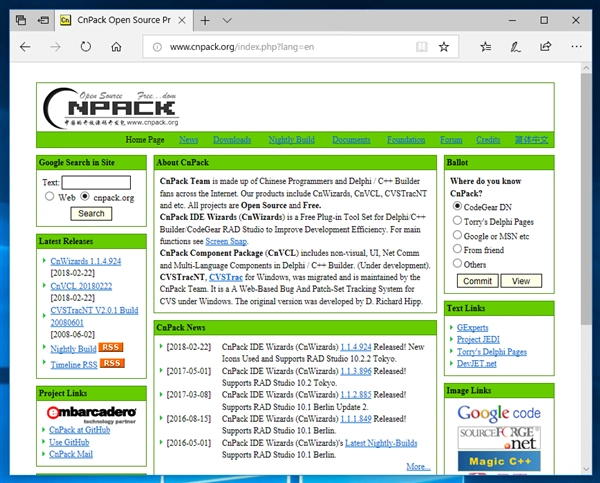The image size is (600, 483).
Task: Open tabs you've set aside icon
Action: (21, 20)
